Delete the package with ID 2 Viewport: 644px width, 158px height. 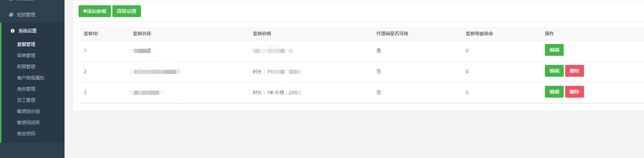(574, 71)
